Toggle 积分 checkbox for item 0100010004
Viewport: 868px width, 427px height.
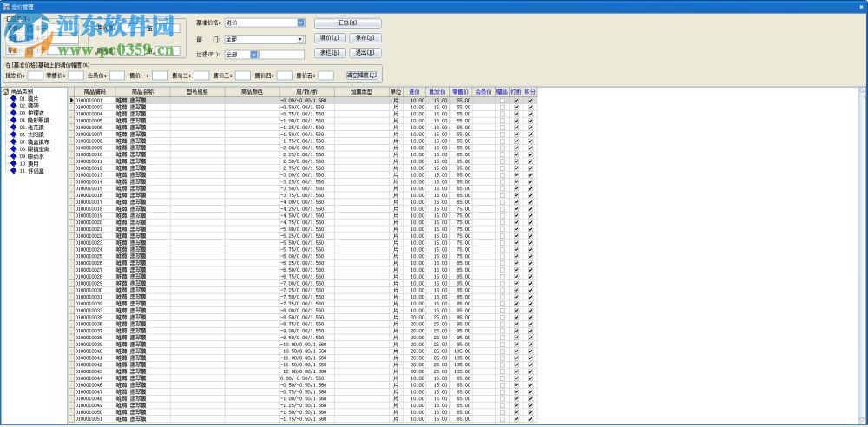click(x=530, y=115)
